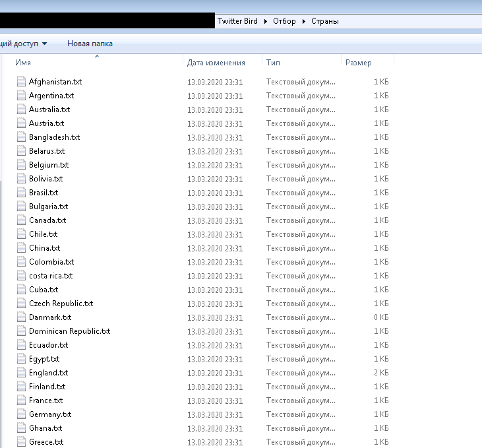Create folder with Новая папка button
Screen dimensions: 482x448
tap(90, 44)
